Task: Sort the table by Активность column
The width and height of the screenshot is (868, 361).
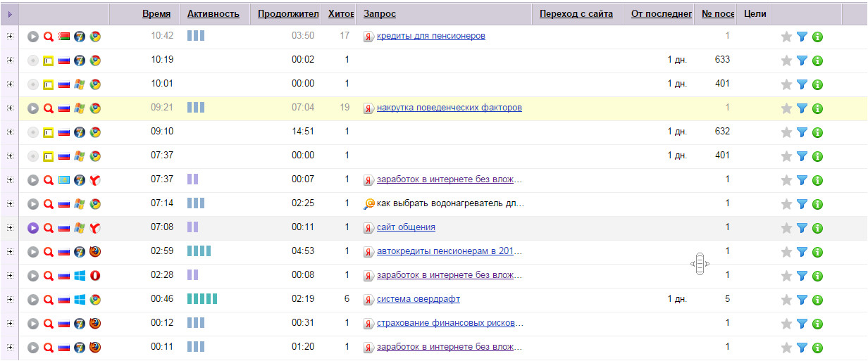Action: coord(213,14)
